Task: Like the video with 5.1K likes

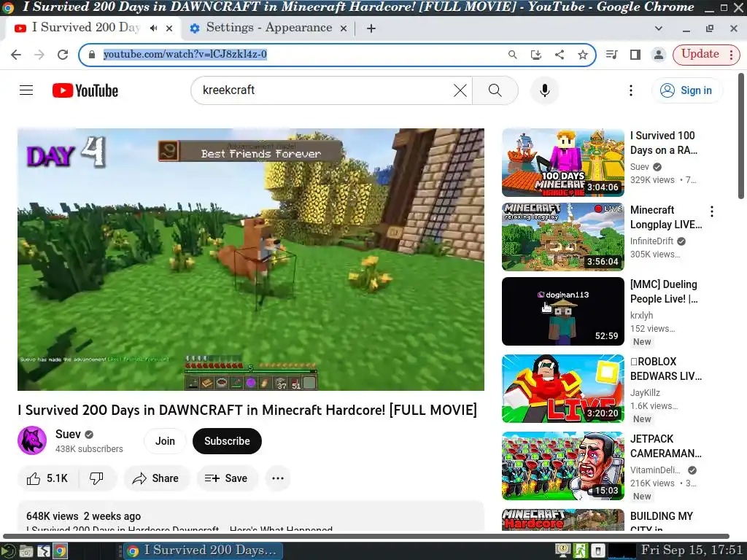Action: (x=47, y=478)
